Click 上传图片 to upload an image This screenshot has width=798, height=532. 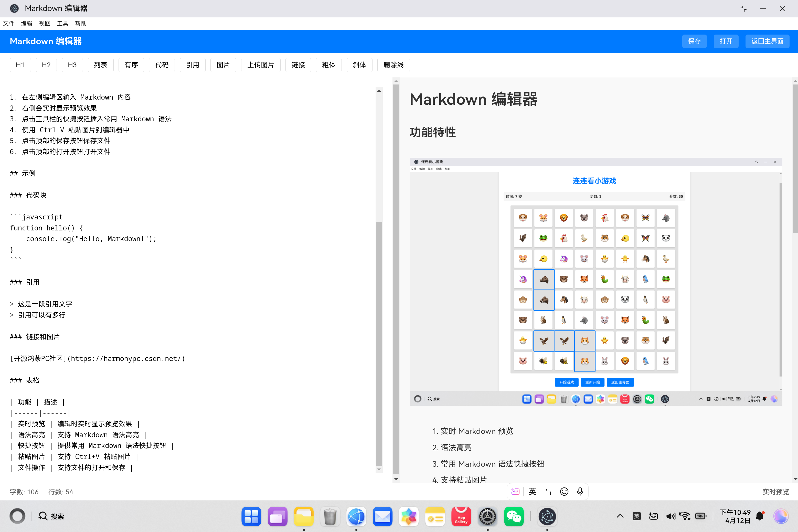point(261,65)
